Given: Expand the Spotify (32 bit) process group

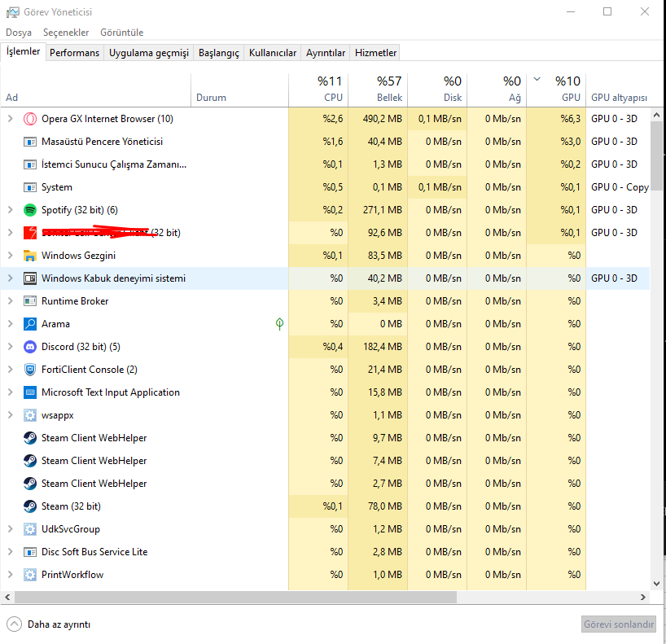Looking at the screenshot, I should 11,210.
